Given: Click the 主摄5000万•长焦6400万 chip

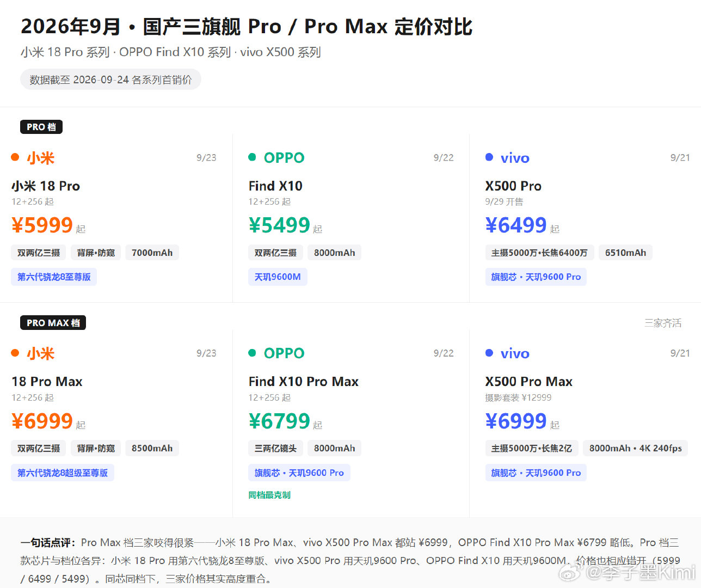Looking at the screenshot, I should tap(539, 253).
